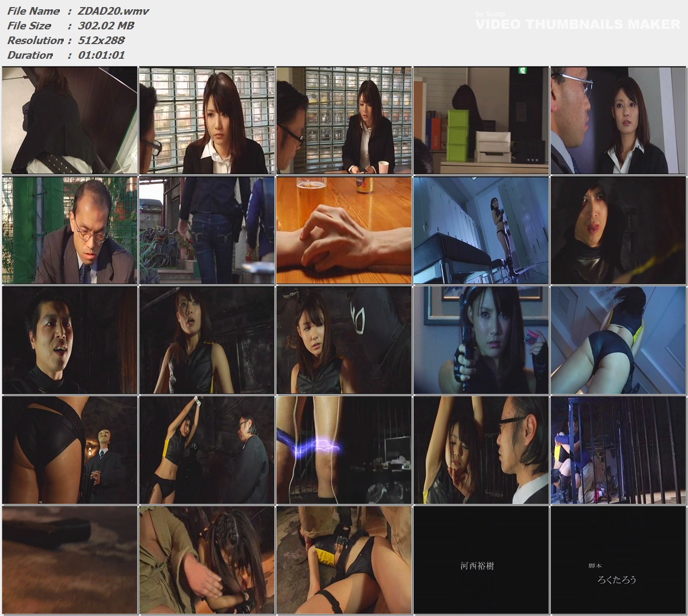Open thumbnail of person in jeans near bicycles
The height and width of the screenshot is (616, 688).
coord(207,230)
